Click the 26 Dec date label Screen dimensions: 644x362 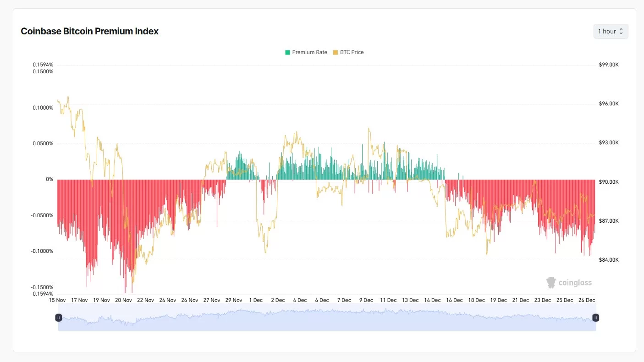tap(586, 300)
